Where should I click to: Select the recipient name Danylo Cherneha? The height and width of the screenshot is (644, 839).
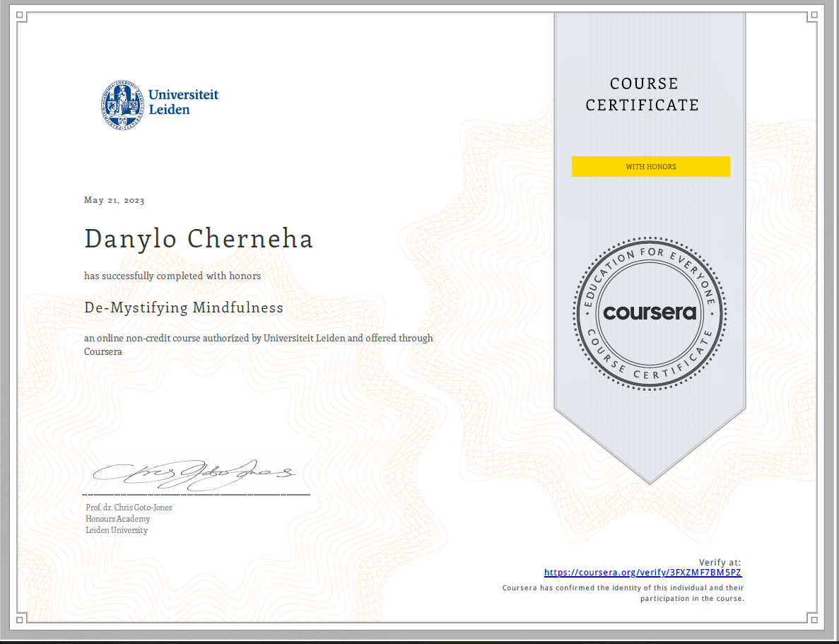[199, 239]
